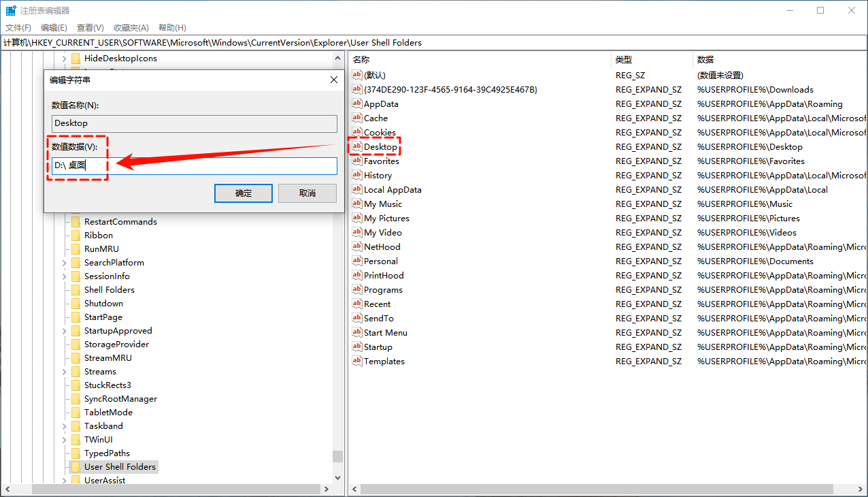Open the 文件(F) menu

(18, 28)
